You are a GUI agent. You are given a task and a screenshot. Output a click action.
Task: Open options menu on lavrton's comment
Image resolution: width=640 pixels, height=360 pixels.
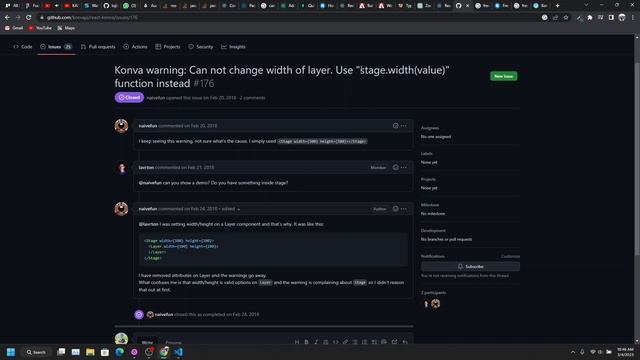pyautogui.click(x=404, y=167)
